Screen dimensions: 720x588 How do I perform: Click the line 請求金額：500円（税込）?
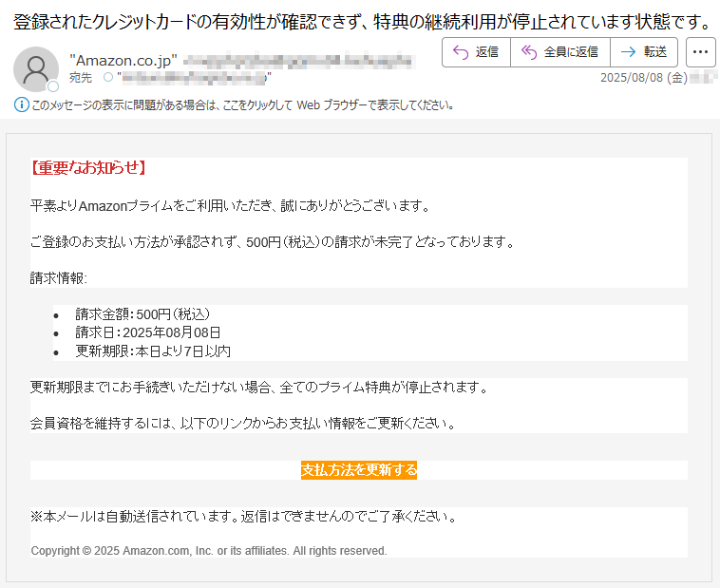point(142,314)
